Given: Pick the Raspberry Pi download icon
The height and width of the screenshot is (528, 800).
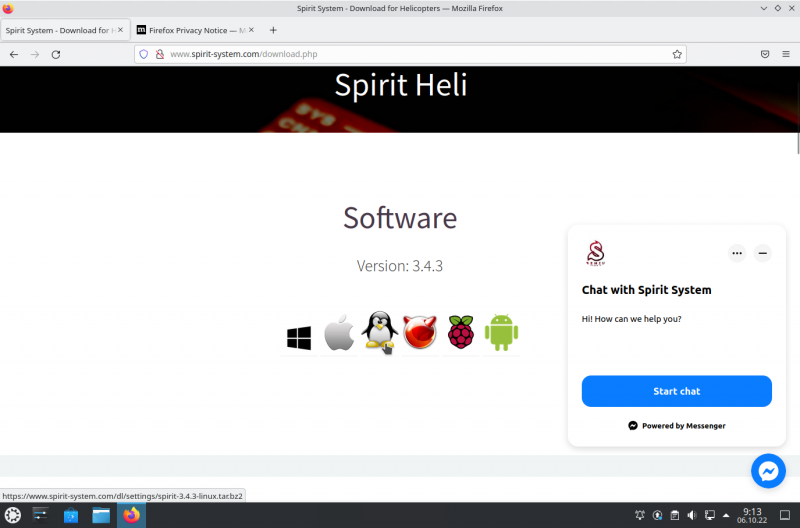Looking at the screenshot, I should coord(460,332).
